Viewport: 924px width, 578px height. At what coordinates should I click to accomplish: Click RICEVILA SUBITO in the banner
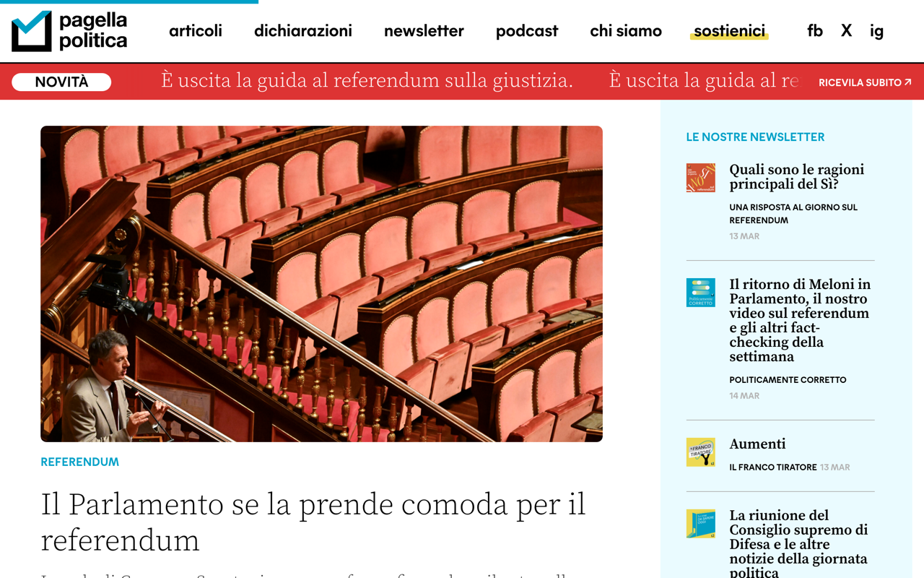(x=859, y=82)
